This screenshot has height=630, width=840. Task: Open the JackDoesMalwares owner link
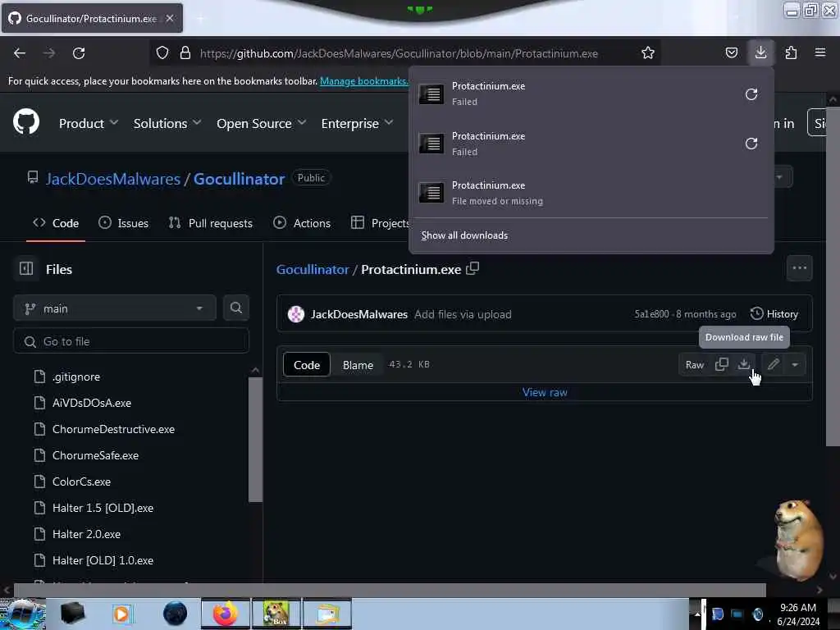pos(113,178)
